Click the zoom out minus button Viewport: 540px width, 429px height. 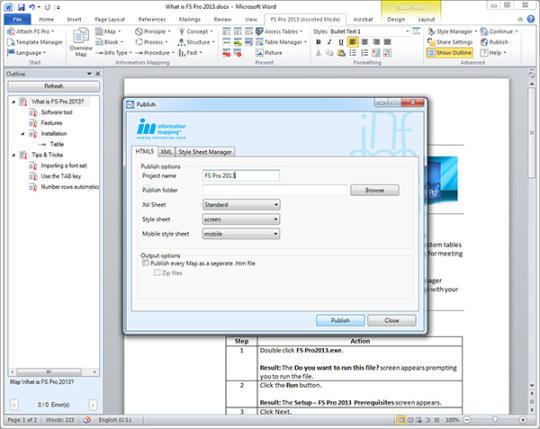point(467,420)
